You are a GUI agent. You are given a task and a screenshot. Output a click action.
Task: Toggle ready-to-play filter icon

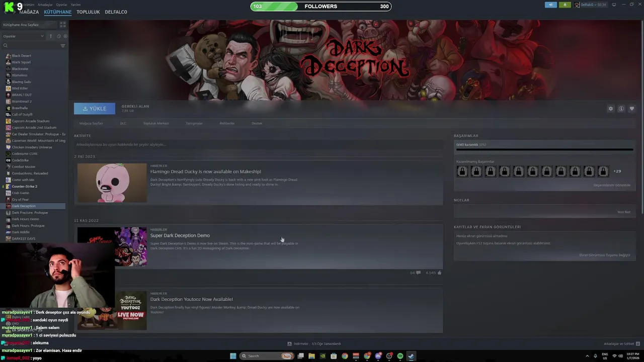pyautogui.click(x=65, y=36)
